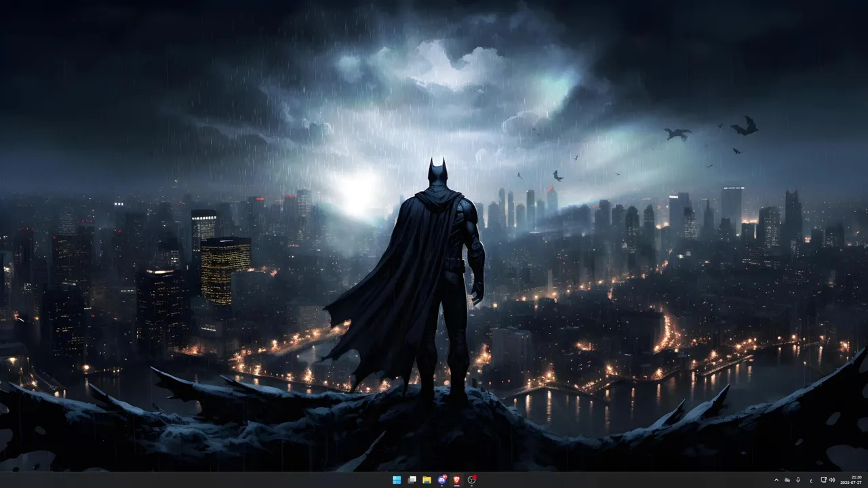Screen dimensions: 868x488
Task: Open the Windows Start menu
Action: click(397, 480)
